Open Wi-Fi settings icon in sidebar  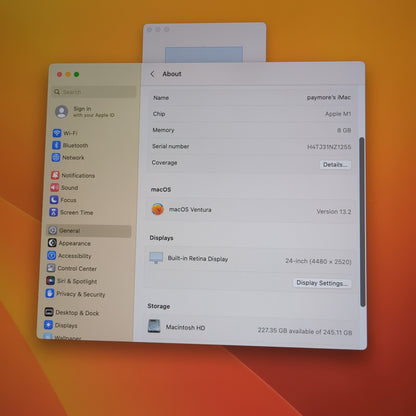coord(57,133)
